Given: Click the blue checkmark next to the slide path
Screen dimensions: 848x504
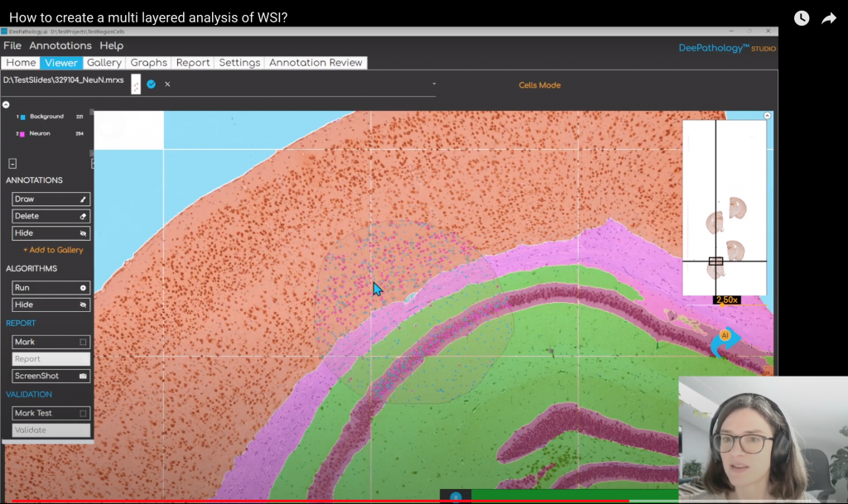Looking at the screenshot, I should tap(152, 84).
